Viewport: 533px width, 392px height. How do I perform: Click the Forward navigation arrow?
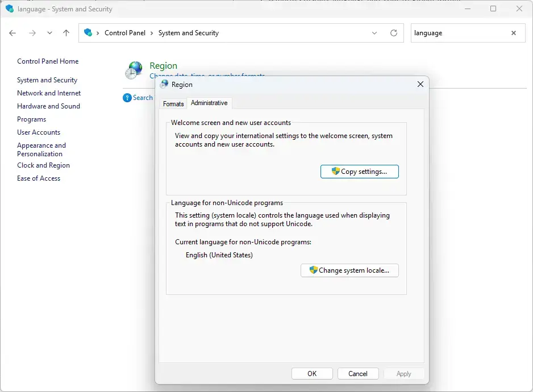(x=32, y=33)
